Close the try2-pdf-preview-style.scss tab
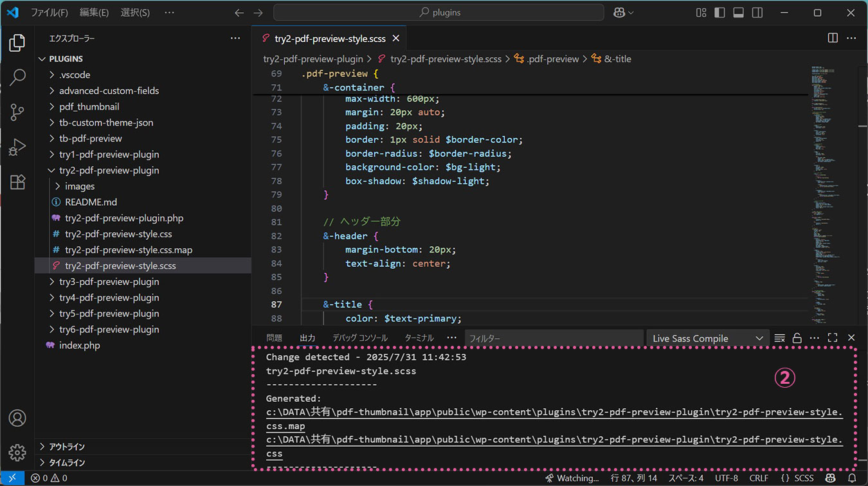The image size is (868, 486). tap(396, 39)
